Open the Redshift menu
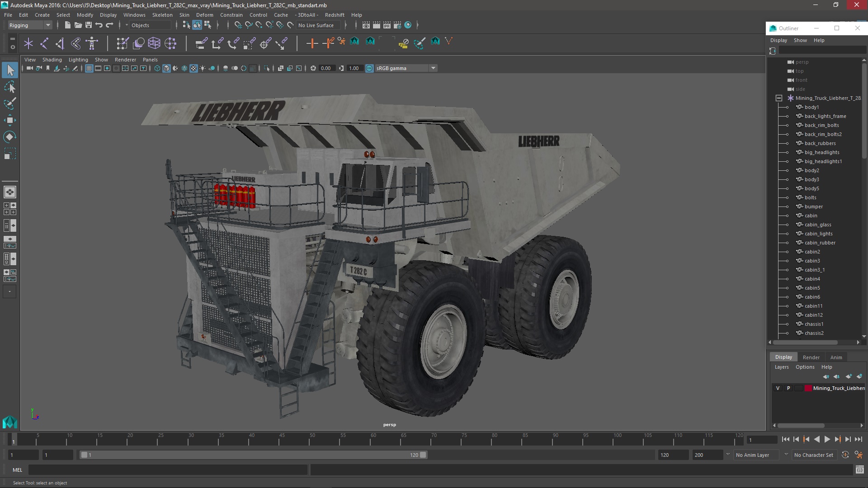 pyautogui.click(x=335, y=15)
